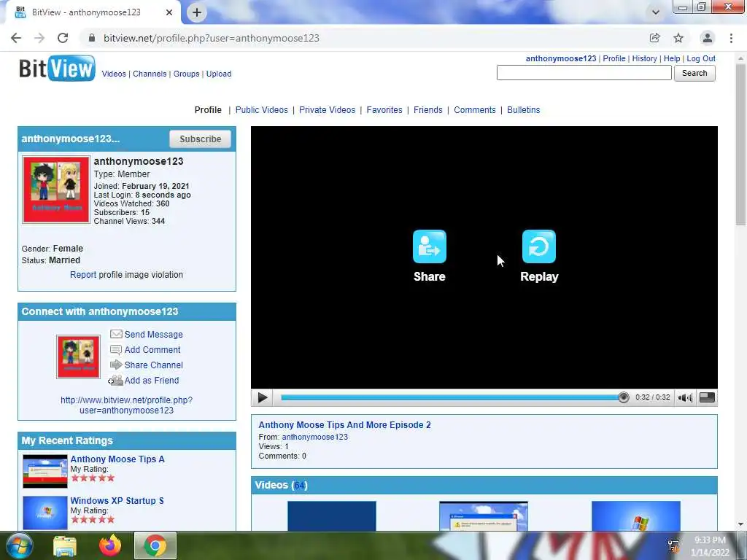Open Channels link in top navigation
The image size is (747, 560).
tap(150, 74)
